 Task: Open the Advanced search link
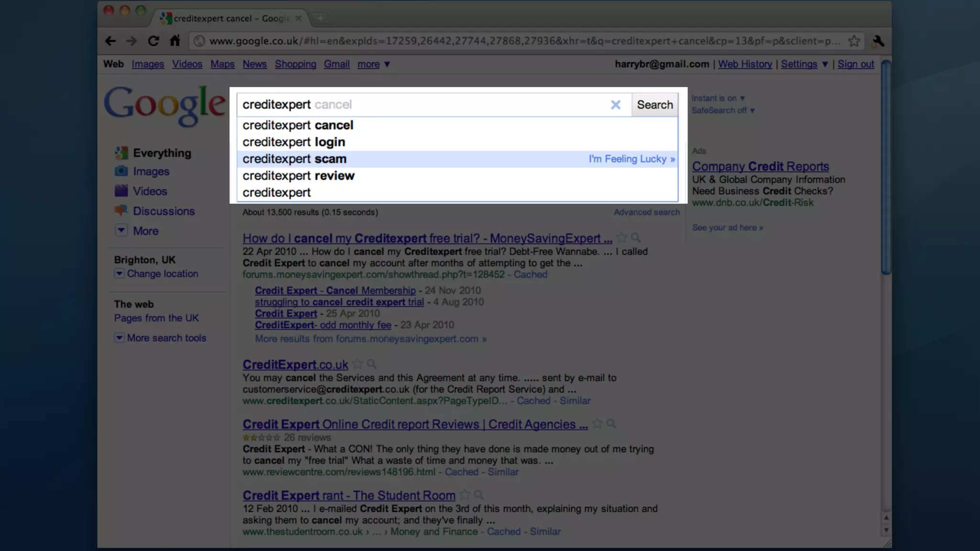pos(646,212)
